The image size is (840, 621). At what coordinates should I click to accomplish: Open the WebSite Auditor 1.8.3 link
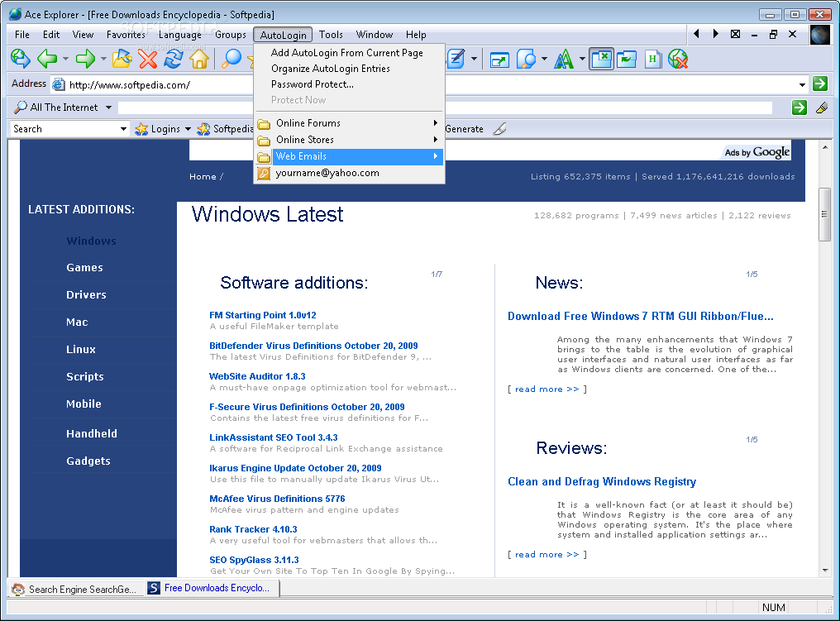[257, 376]
